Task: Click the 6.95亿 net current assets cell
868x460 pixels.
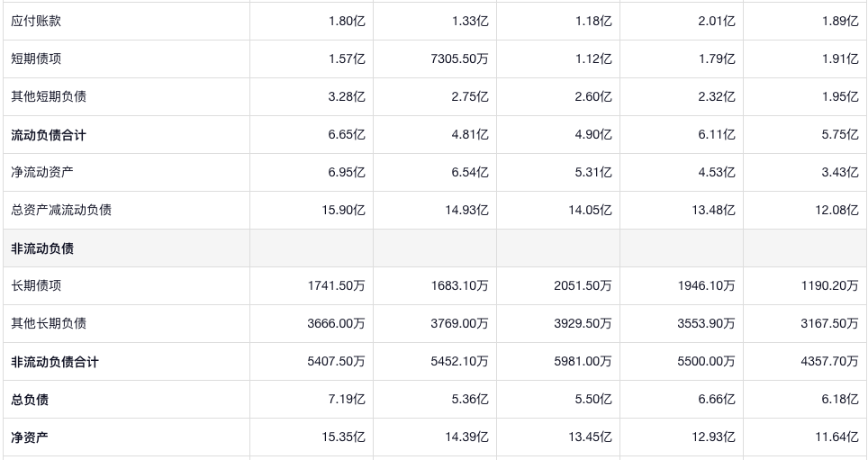Action: click(x=347, y=172)
